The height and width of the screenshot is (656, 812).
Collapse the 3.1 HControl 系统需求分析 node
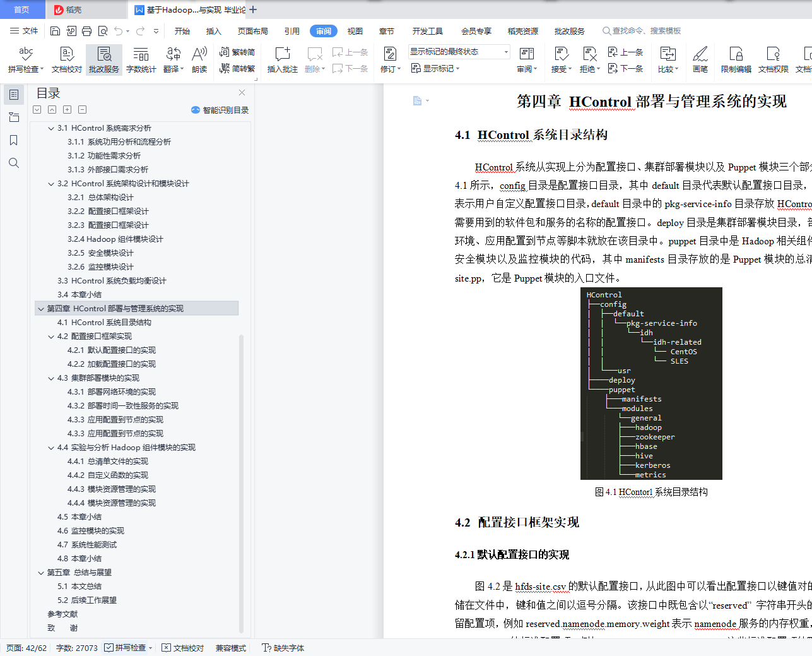[51, 128]
